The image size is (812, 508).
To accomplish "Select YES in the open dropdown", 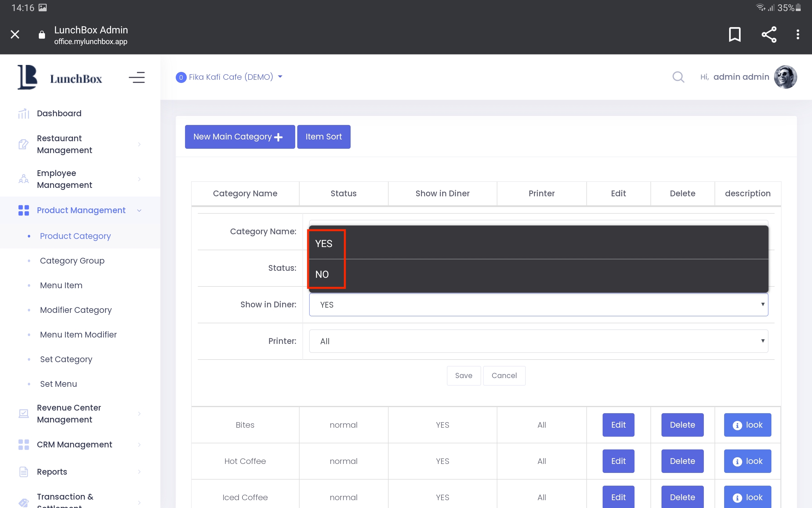I will coord(324,244).
